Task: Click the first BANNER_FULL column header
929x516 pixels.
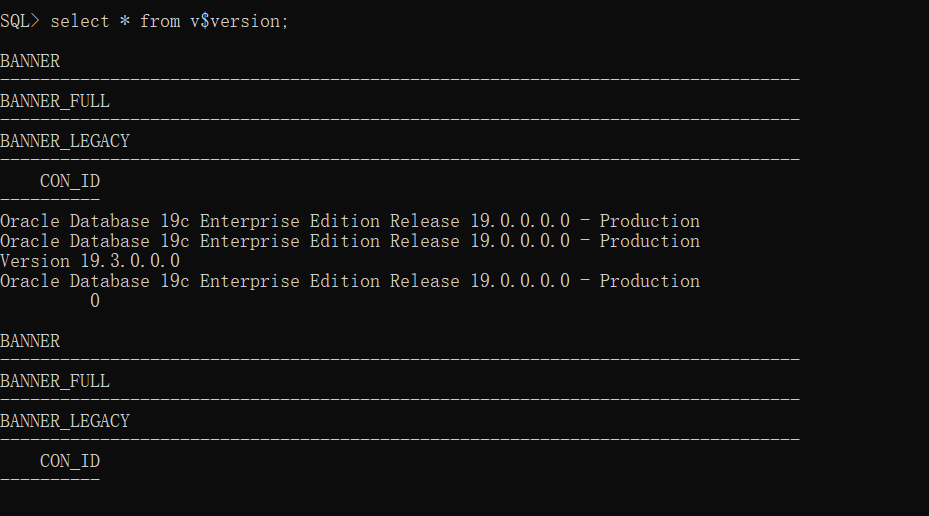Action: (55, 101)
